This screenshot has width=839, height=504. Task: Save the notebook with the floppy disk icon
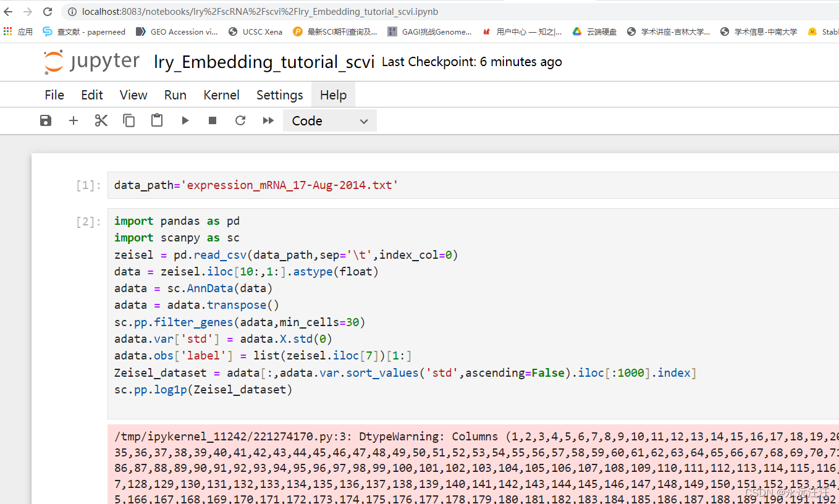pyautogui.click(x=46, y=120)
